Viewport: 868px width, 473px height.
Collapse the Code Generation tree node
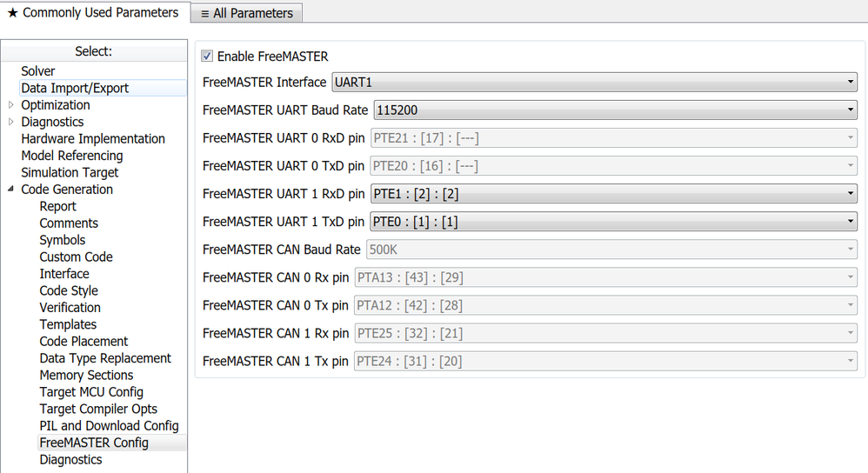pyautogui.click(x=10, y=190)
